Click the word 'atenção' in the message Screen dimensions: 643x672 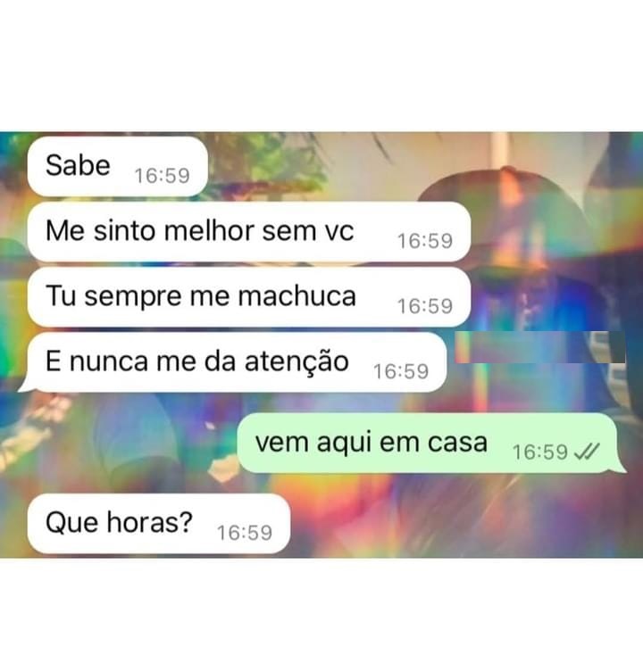tap(296, 361)
